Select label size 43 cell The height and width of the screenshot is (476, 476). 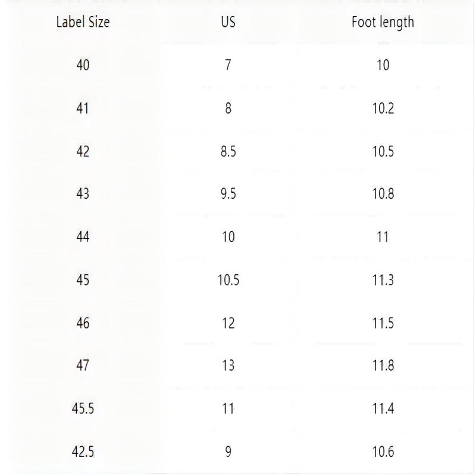pyautogui.click(x=83, y=194)
